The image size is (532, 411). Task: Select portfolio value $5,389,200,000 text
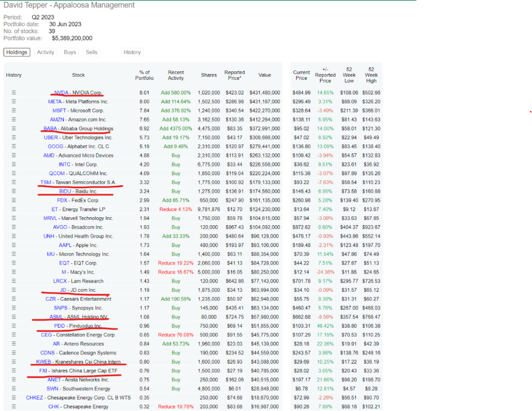pos(72,38)
